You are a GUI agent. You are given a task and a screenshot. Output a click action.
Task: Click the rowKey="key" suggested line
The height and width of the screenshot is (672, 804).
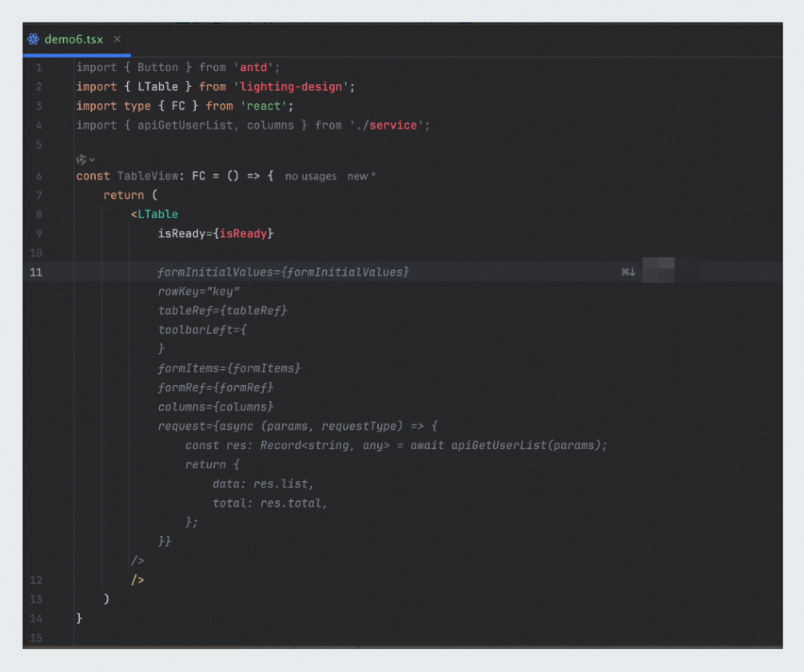(x=198, y=292)
